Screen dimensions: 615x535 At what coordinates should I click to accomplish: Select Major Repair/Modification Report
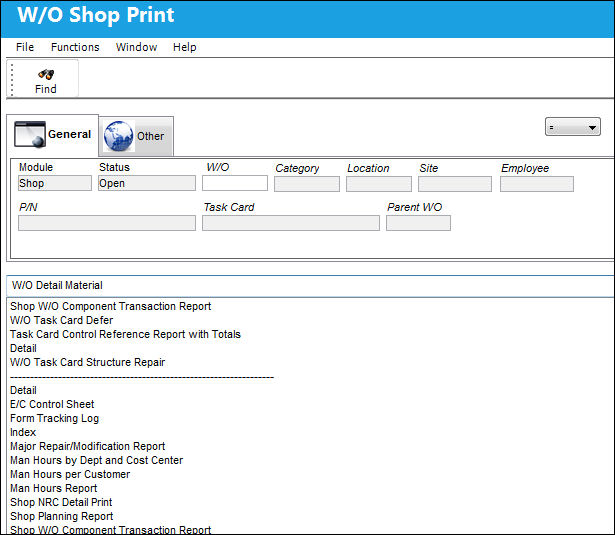(x=87, y=446)
